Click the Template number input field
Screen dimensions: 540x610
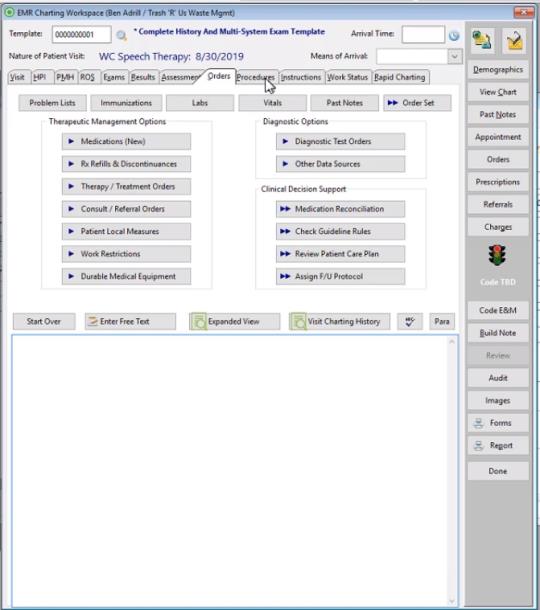coord(81,35)
